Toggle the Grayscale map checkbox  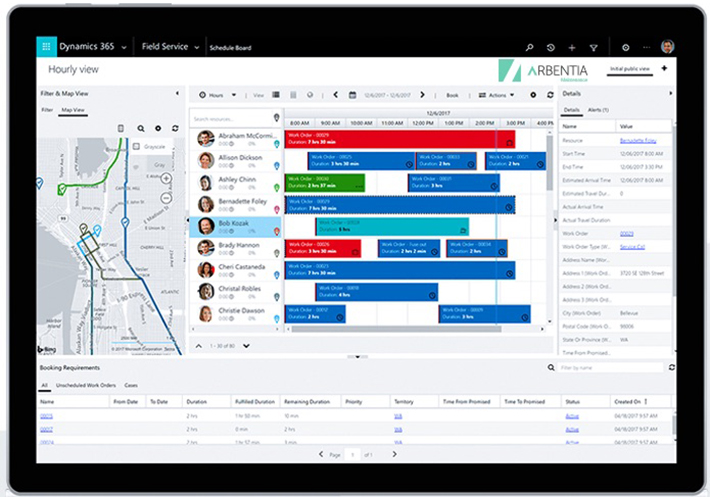point(136,147)
